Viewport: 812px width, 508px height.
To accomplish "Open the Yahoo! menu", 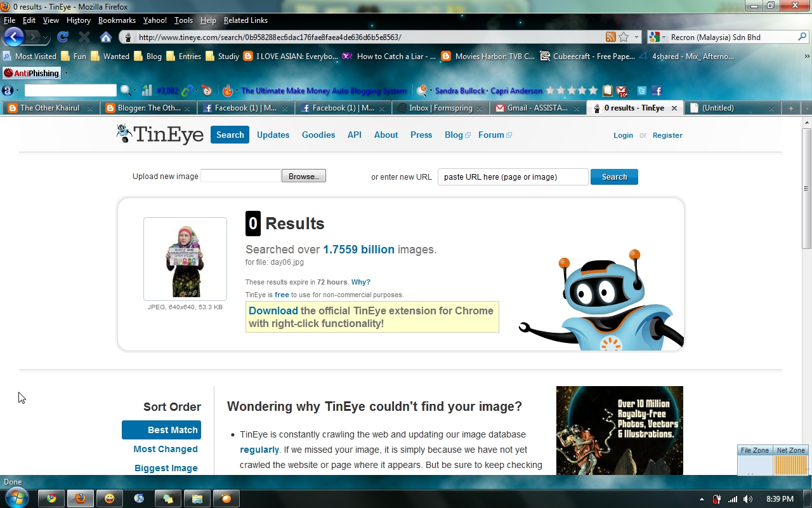I will tap(155, 20).
